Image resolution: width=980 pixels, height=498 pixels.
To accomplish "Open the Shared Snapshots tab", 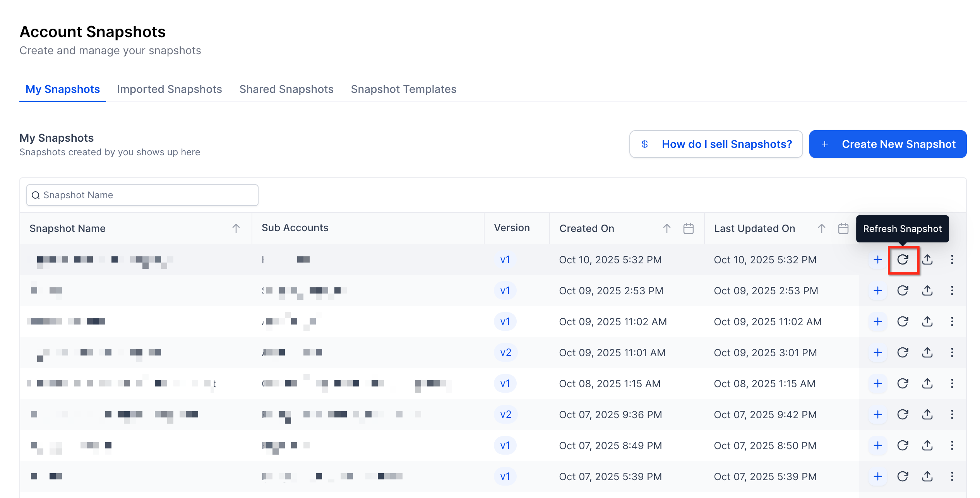I will tap(286, 89).
